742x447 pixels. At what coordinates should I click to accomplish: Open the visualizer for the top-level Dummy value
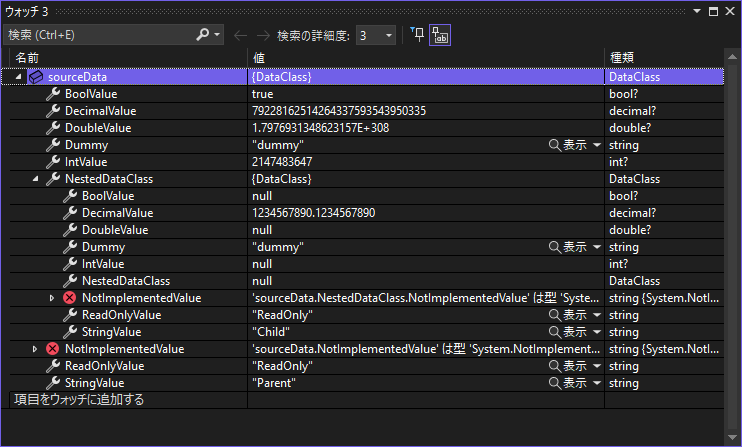coord(568,145)
